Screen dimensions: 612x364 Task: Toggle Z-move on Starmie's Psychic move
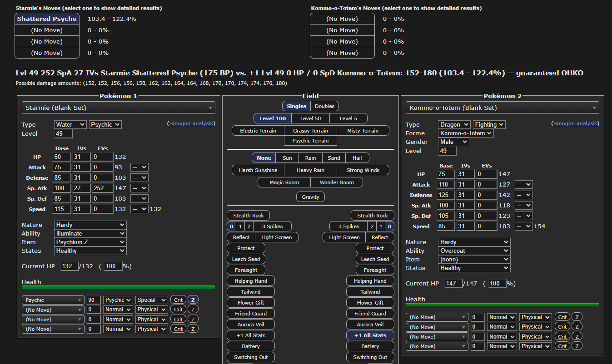193,300
